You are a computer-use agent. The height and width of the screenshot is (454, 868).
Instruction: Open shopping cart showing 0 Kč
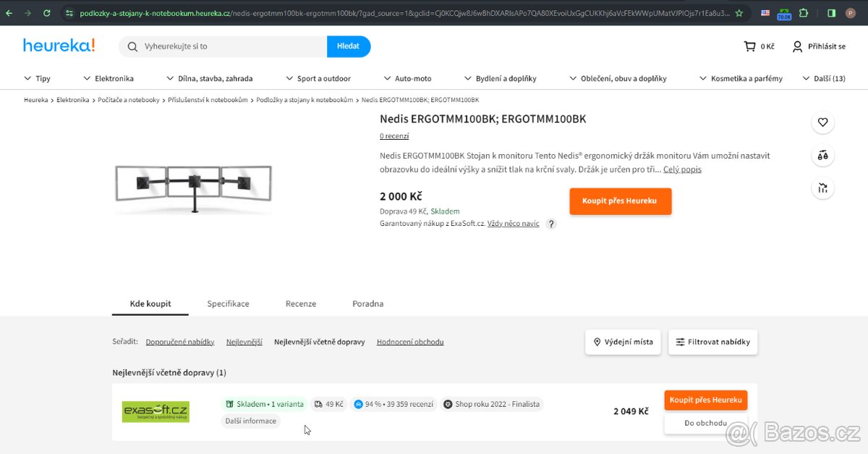tap(757, 46)
